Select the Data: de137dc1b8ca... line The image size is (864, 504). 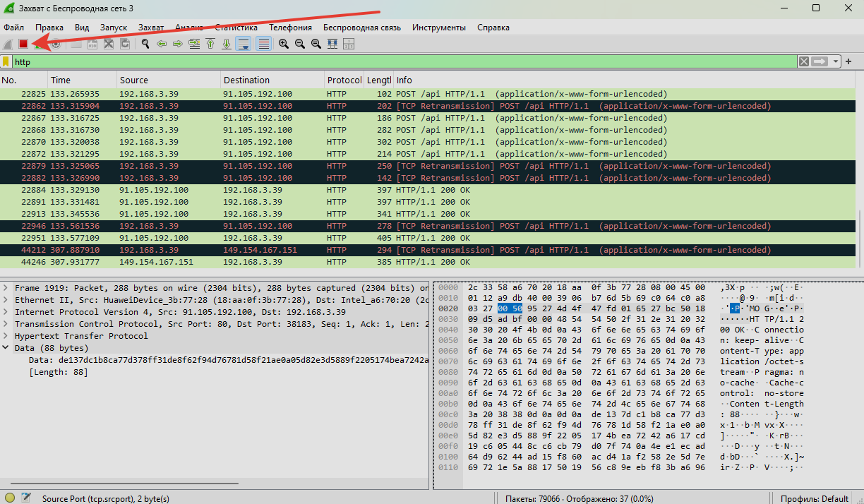pyautogui.click(x=228, y=360)
